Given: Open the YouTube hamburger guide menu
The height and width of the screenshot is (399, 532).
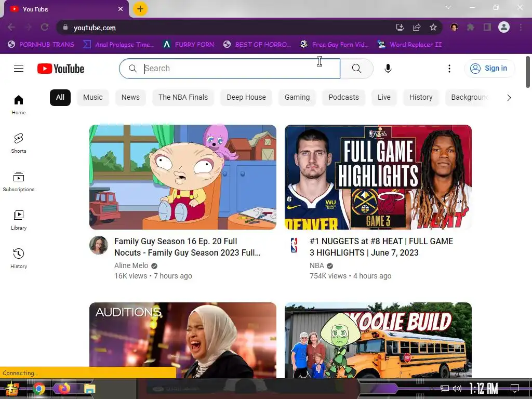Looking at the screenshot, I should pyautogui.click(x=19, y=69).
